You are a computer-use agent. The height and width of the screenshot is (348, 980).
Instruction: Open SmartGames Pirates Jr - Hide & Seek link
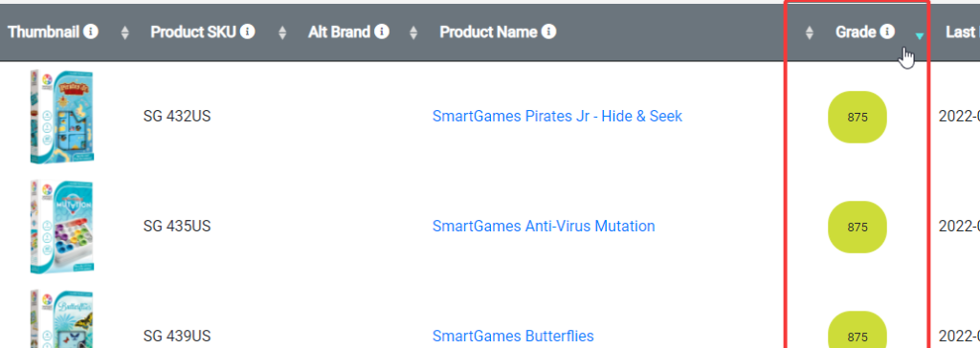coord(557,117)
